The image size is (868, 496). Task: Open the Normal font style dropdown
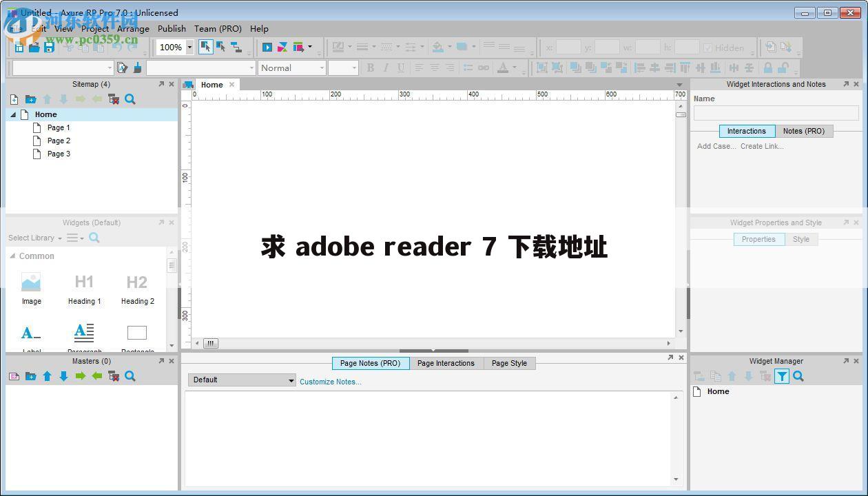click(x=321, y=68)
